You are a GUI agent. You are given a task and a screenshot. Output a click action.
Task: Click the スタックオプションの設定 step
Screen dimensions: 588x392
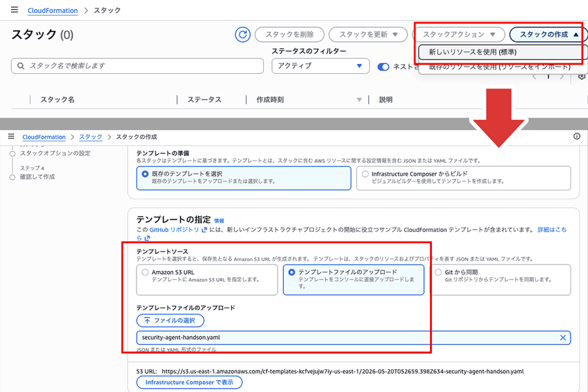(x=55, y=154)
